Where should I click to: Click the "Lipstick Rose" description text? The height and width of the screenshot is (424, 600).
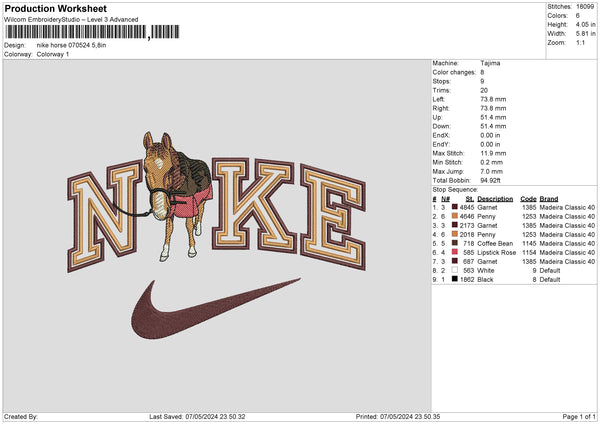[497, 253]
